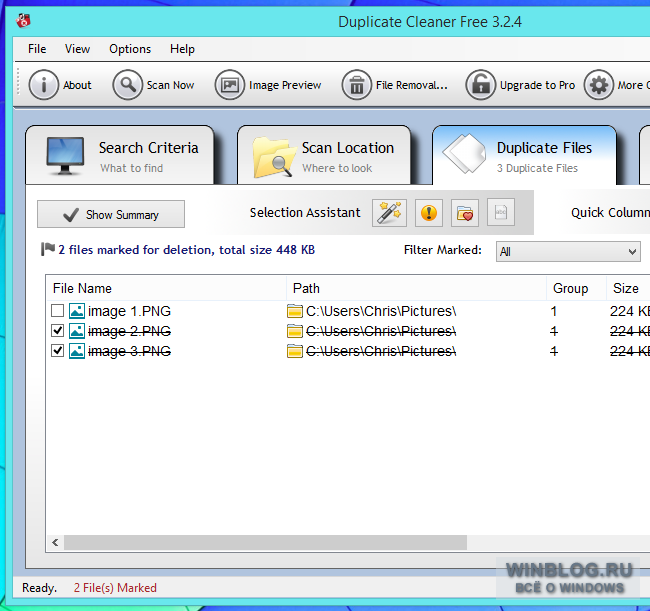Image resolution: width=650 pixels, height=611 pixels.
Task: Click the image 3.PNG file type icon
Action: click(77, 351)
